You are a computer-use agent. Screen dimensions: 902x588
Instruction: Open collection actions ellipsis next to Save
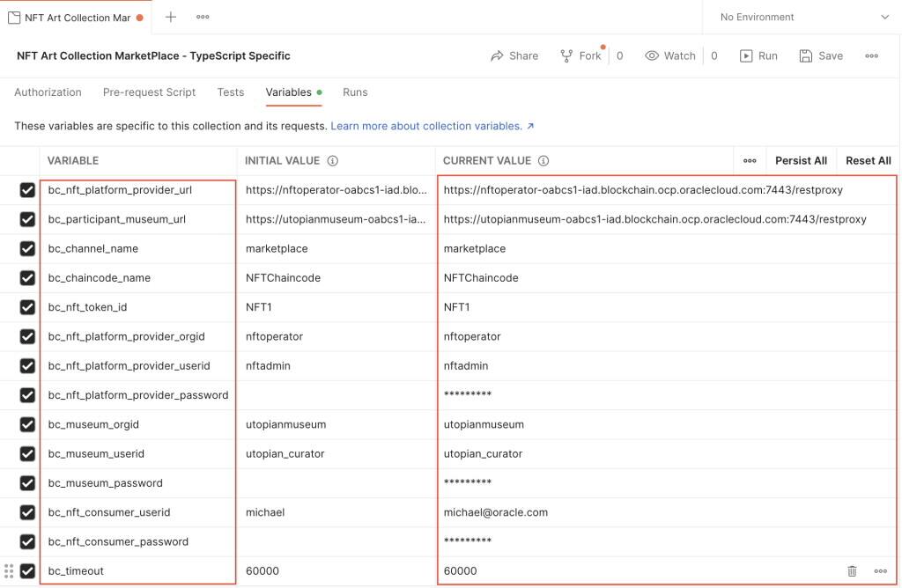click(871, 55)
